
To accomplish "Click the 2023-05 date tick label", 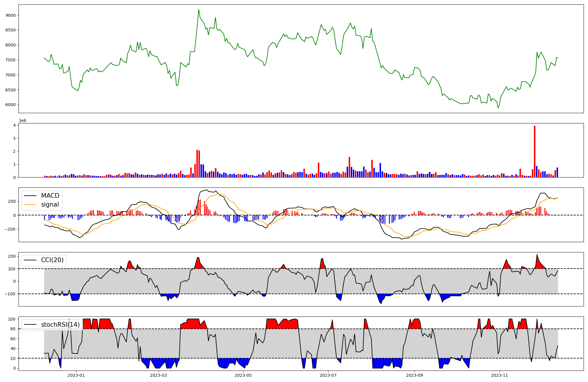I will click(243, 375).
